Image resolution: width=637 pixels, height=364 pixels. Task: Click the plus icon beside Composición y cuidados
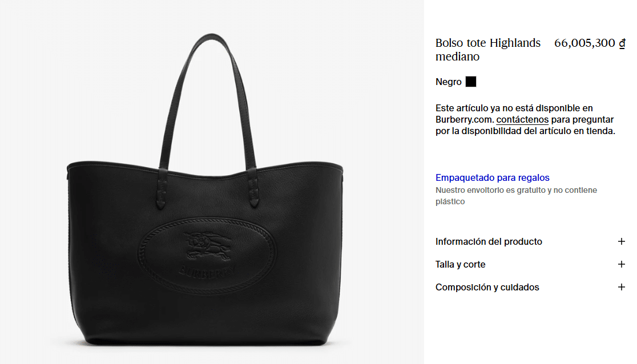[x=621, y=287]
